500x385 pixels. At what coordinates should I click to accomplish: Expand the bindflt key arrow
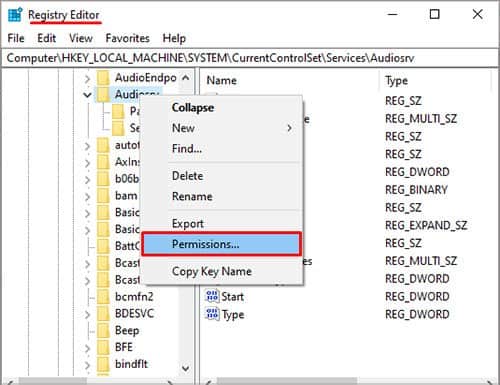pos(87,365)
